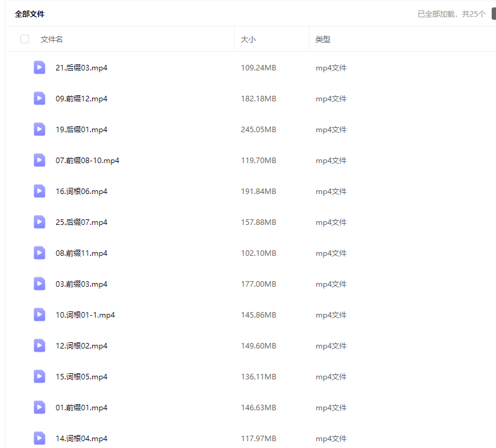This screenshot has width=496, height=448.
Task: Click the size value 245.05MB
Action: [258, 130]
